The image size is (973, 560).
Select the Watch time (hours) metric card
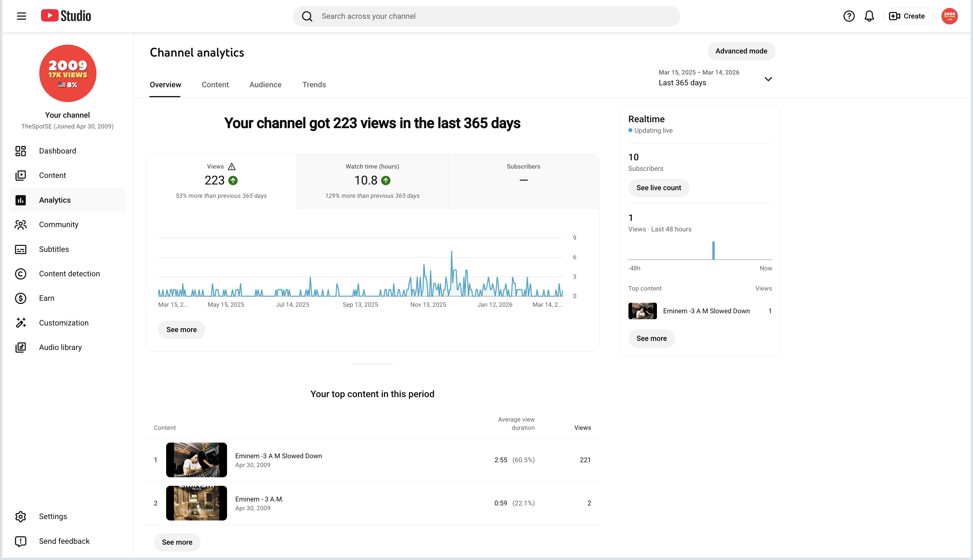tap(372, 182)
